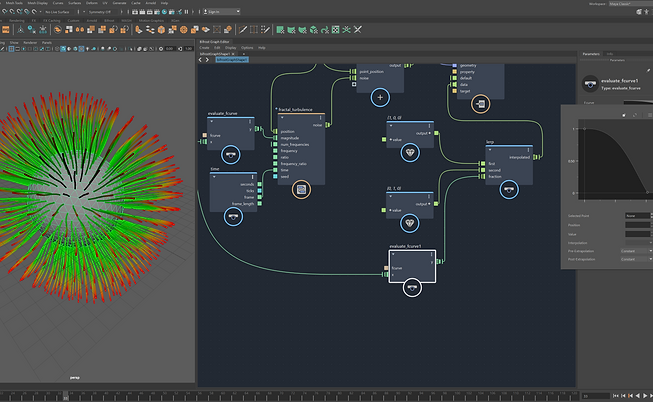Image resolution: width=653 pixels, height=402 pixels.
Task: Click the orange cube icon on the shelf
Action: point(161,30)
